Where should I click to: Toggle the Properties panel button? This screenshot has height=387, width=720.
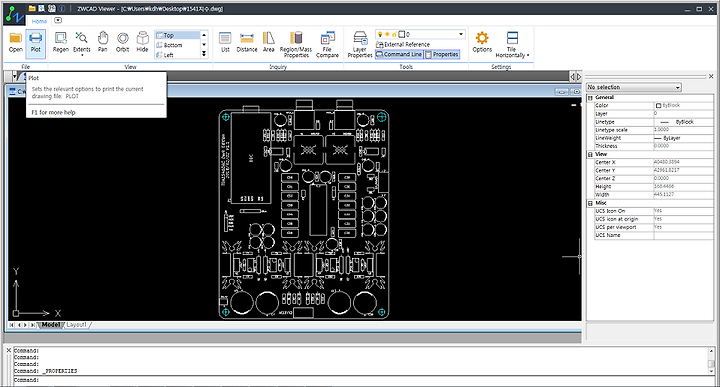tap(441, 54)
